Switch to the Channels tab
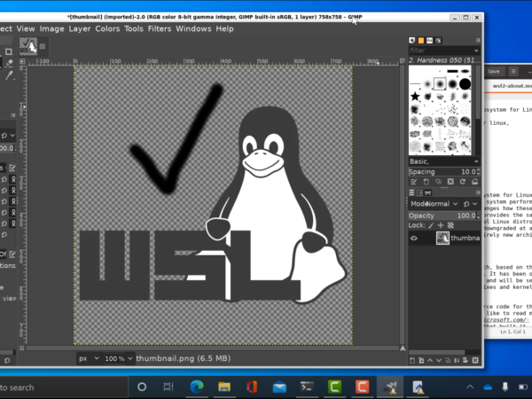 419,192
